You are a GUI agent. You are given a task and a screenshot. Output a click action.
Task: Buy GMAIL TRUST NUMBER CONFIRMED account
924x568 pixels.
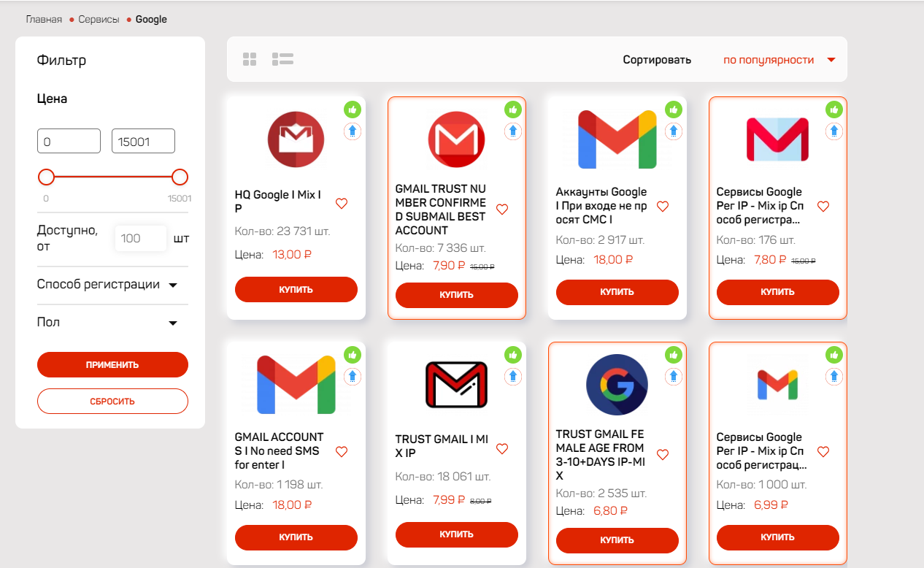457,296
